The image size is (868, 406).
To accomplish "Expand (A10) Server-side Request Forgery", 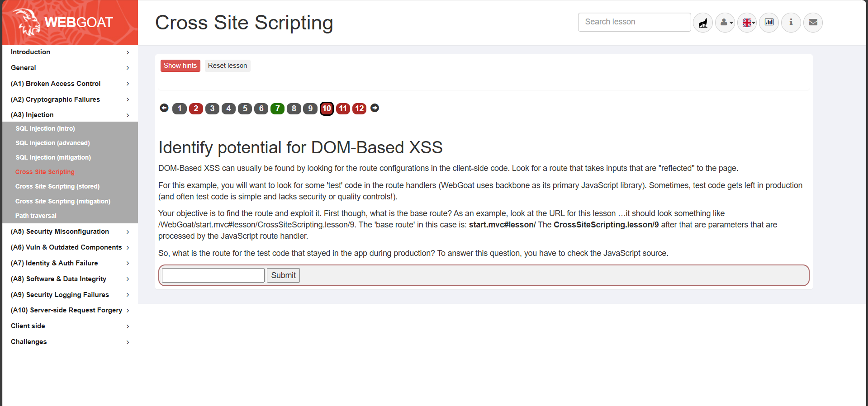I will (70, 310).
